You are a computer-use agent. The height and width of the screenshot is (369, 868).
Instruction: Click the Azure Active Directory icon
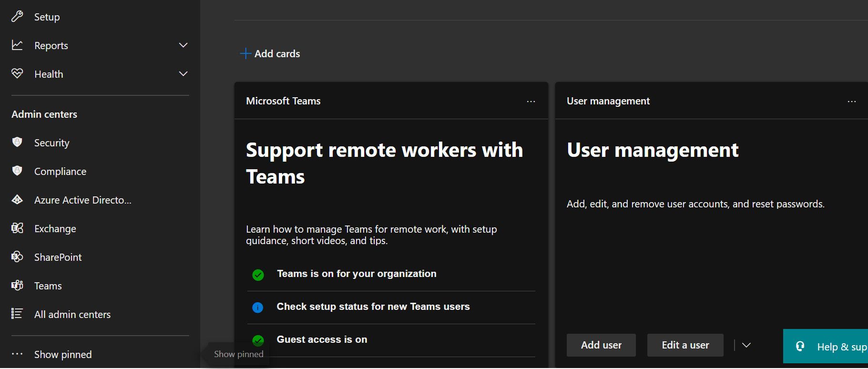(x=17, y=200)
